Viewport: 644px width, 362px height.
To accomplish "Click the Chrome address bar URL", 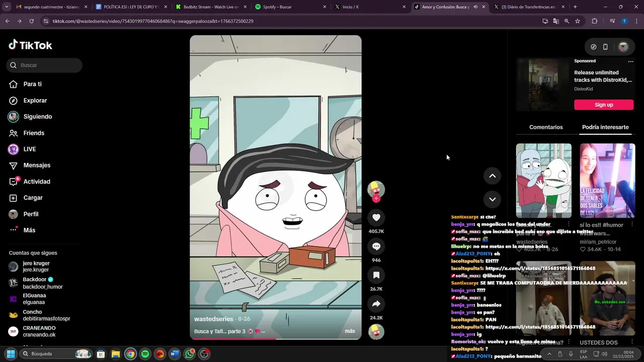I will 153,21.
